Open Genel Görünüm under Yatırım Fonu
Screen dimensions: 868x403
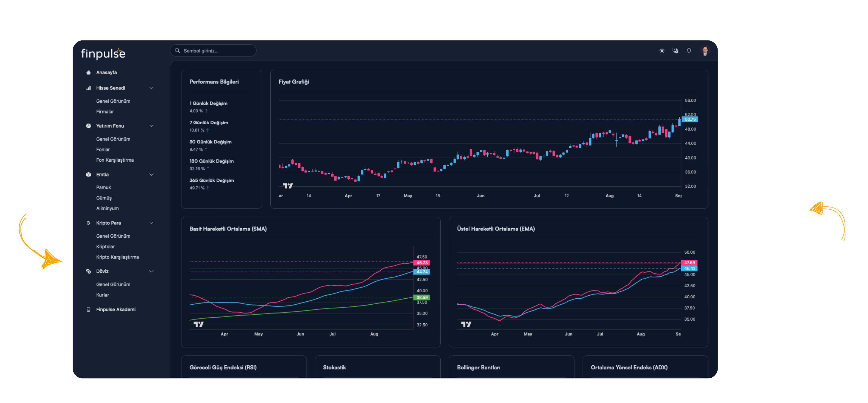point(113,139)
